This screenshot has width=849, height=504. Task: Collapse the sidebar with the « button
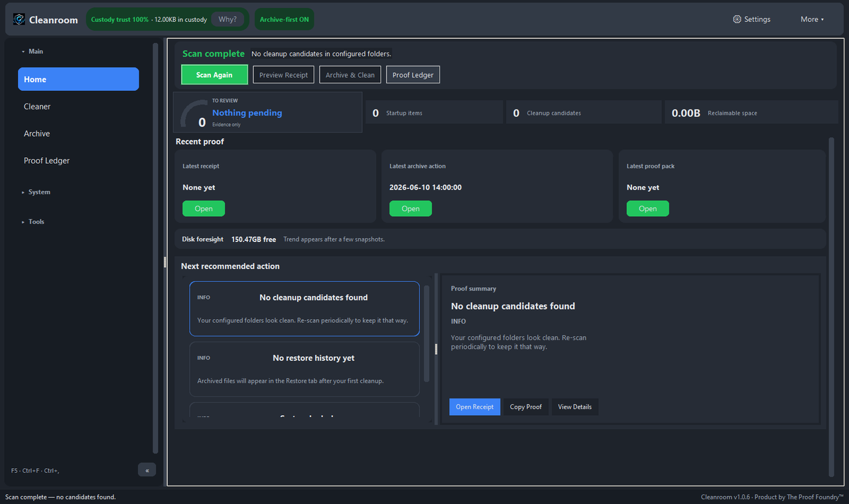(x=147, y=470)
